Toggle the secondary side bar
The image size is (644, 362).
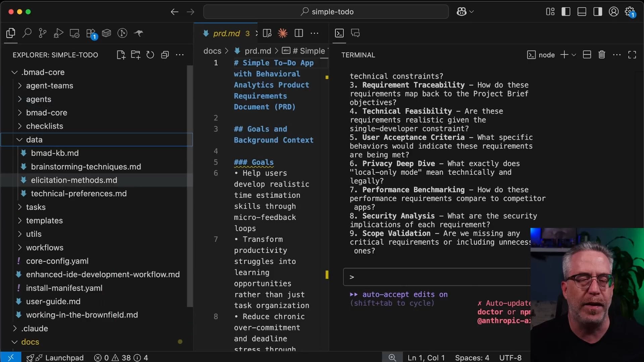click(597, 12)
